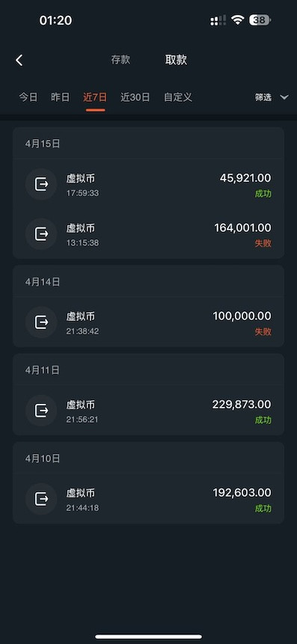The height and width of the screenshot is (644, 297).
Task: Select the 近7日 date range
Action: coord(95,97)
